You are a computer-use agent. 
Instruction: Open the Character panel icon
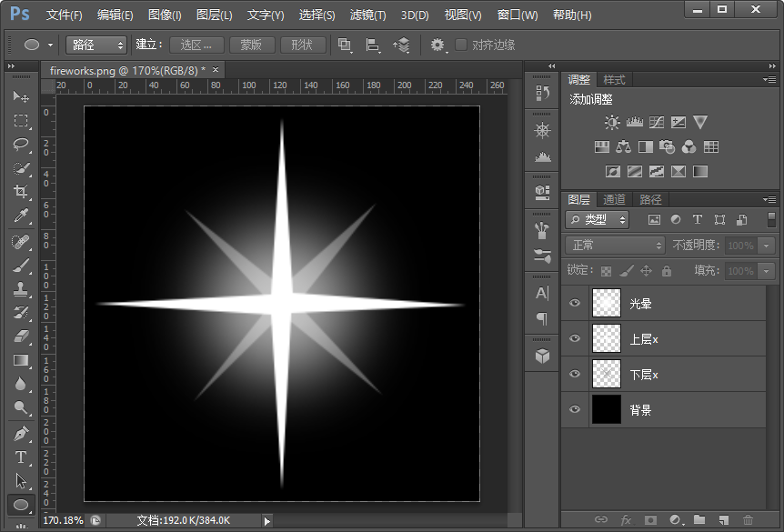click(x=542, y=293)
